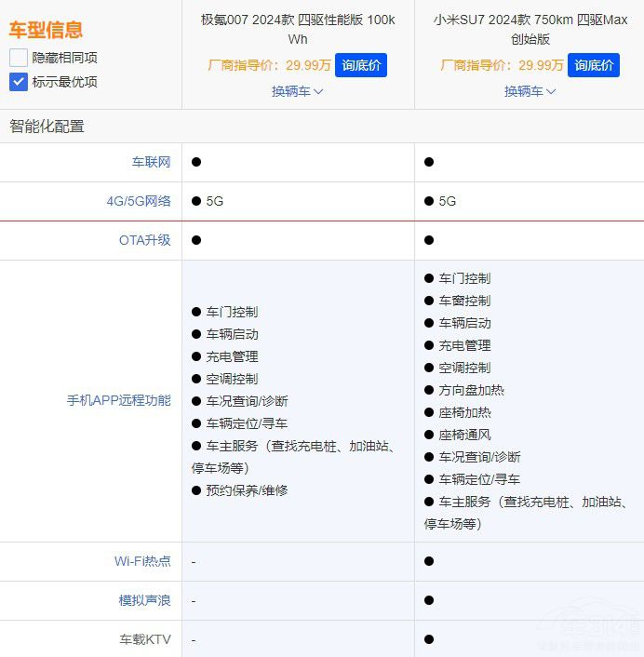Open the 极氪007 2024款 model title link
This screenshot has width=644, height=657.
pyautogui.click(x=298, y=29)
